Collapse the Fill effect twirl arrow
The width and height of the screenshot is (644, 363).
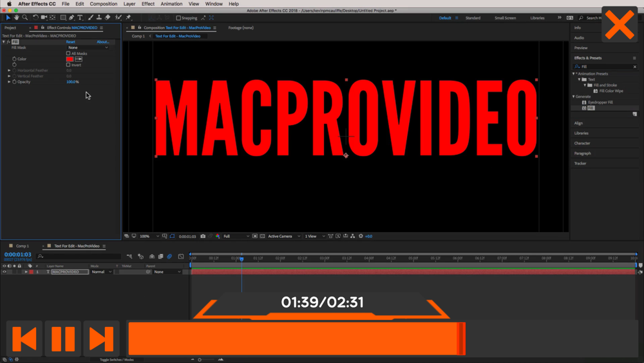pyautogui.click(x=4, y=42)
